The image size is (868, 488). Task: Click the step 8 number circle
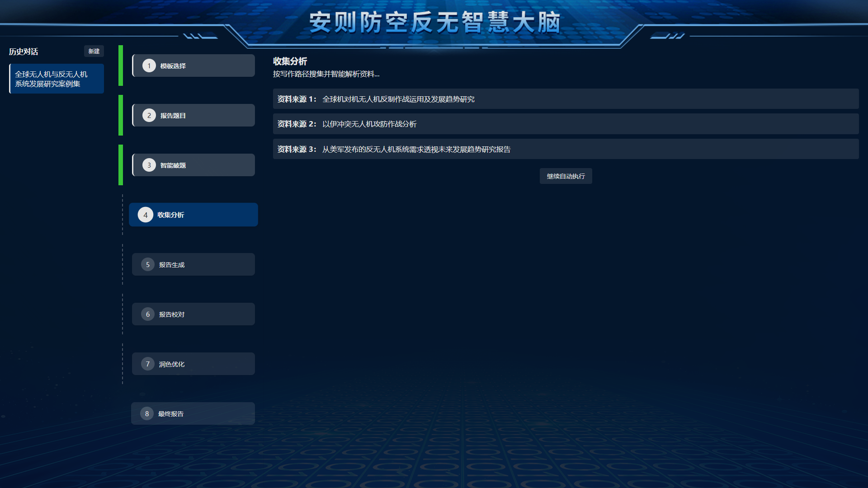[146, 414]
